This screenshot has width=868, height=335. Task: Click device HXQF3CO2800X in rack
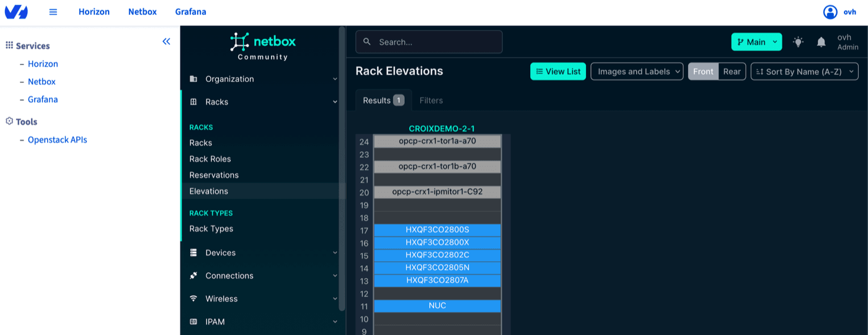tap(437, 243)
